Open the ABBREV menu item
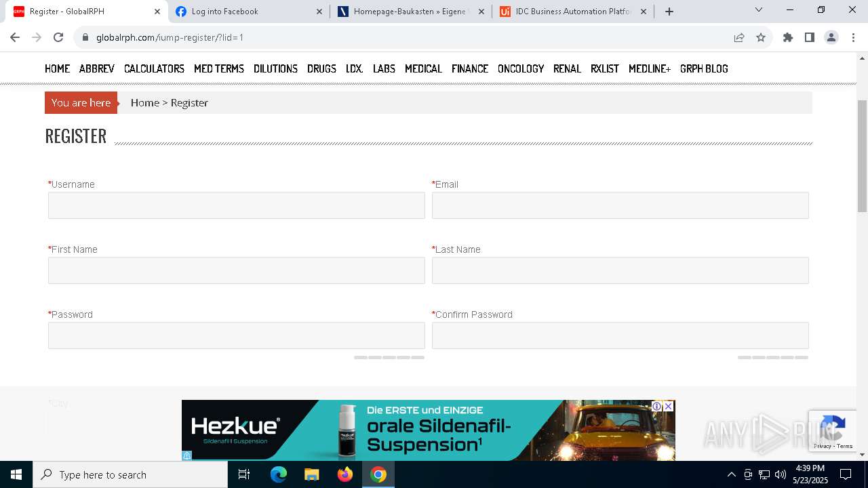868x488 pixels. point(97,68)
